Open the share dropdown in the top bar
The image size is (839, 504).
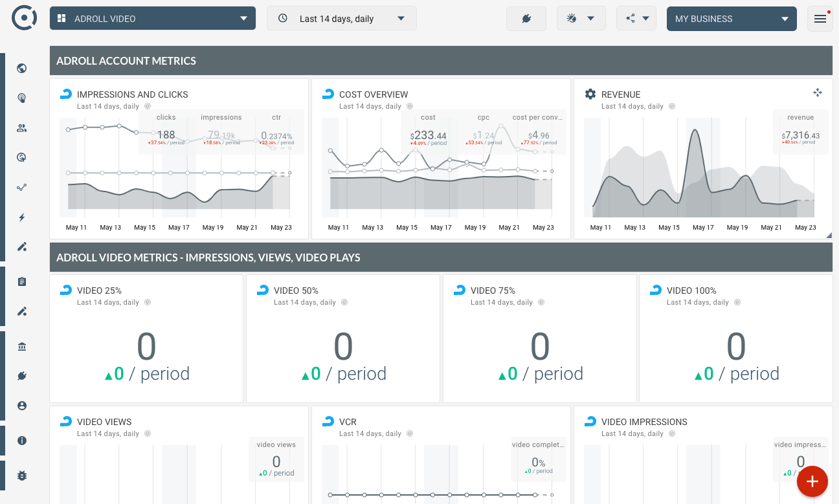636,19
